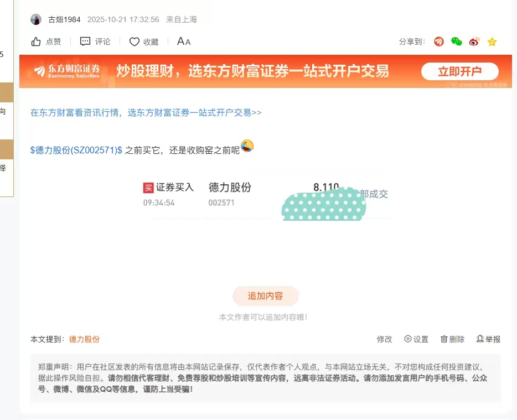Open post 设置 with hexagon icon

(x=416, y=339)
